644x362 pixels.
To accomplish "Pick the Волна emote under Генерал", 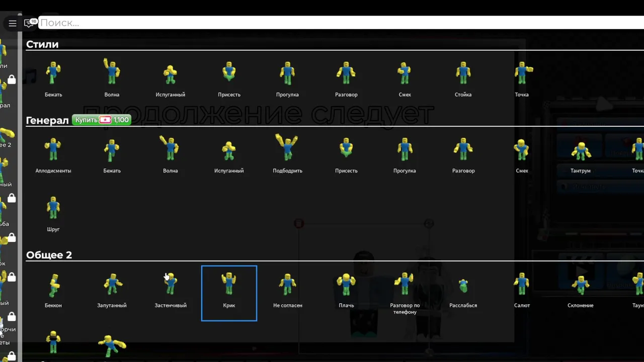I will click(171, 154).
